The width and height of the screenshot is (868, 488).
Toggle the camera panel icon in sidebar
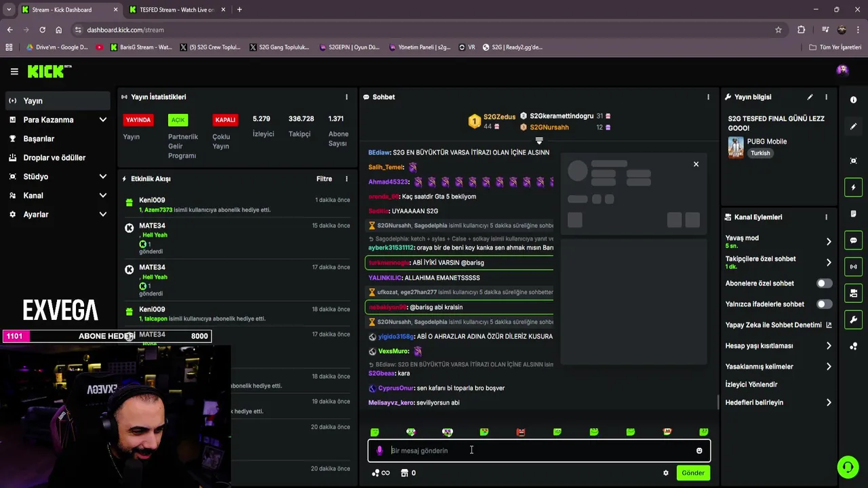[853, 293]
